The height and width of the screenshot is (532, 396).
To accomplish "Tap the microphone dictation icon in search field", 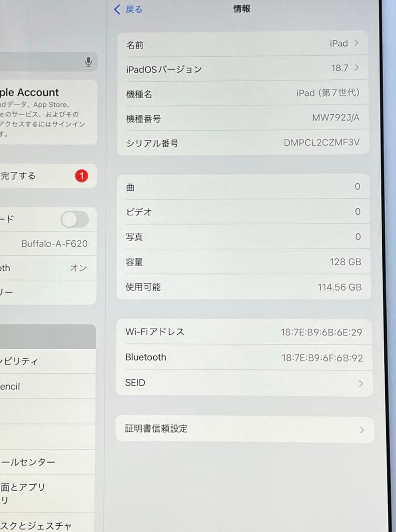I will pyautogui.click(x=88, y=62).
